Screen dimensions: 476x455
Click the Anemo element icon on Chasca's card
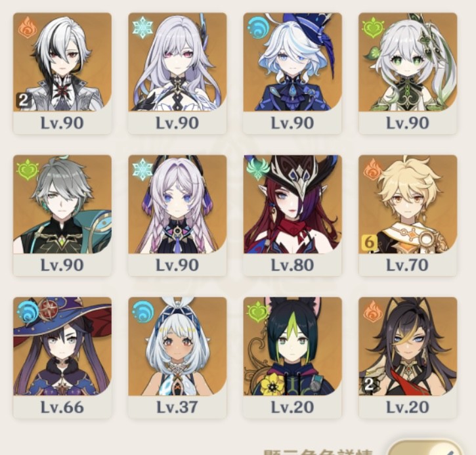258,169
